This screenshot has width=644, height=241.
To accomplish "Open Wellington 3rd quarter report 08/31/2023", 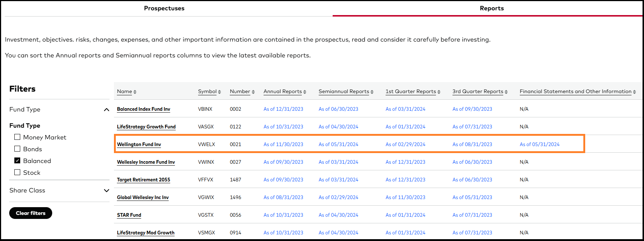I will click(x=472, y=145).
